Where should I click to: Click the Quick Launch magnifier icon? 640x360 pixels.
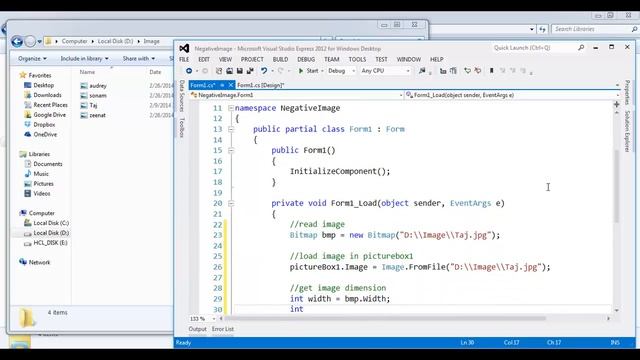[x=581, y=48]
